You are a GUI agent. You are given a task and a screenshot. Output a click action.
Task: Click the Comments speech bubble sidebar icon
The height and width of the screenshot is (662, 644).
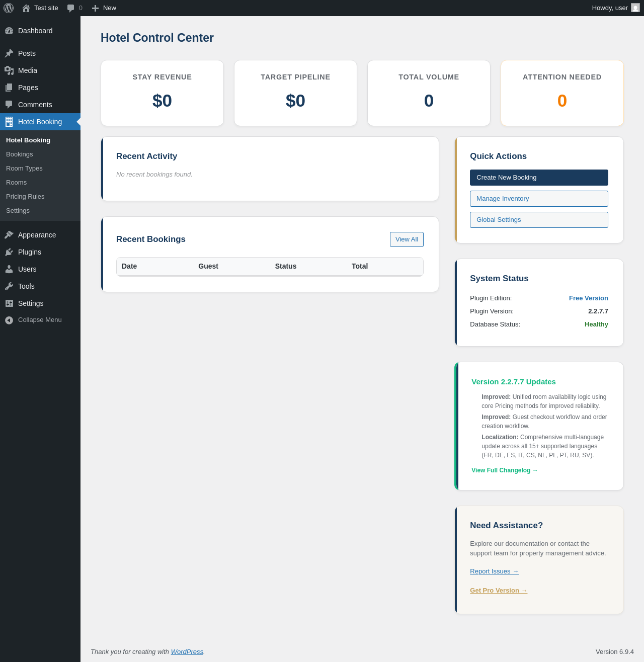point(9,105)
